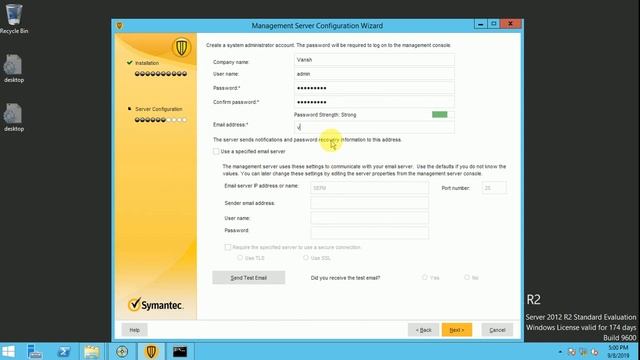640x360 pixels.
Task: Click Installation progress dots
Action: pyautogui.click(x=161, y=73)
